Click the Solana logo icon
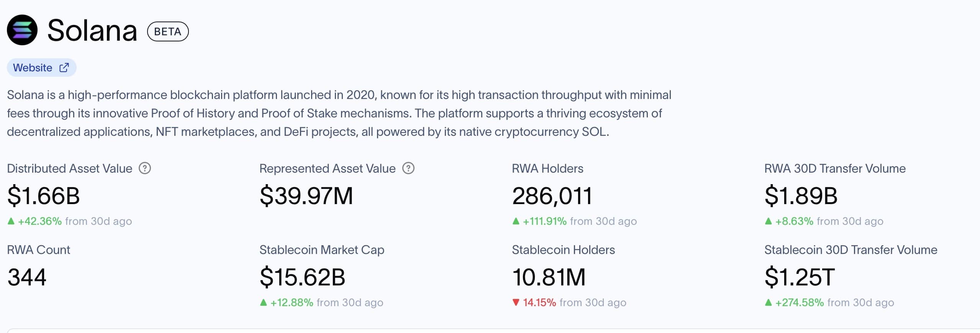The height and width of the screenshot is (333, 980). (22, 30)
